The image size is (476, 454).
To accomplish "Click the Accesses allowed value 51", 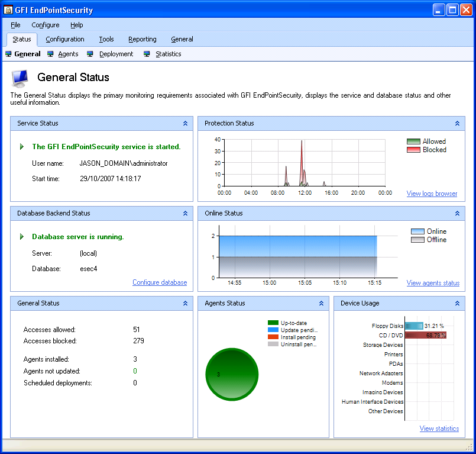I will 137,330.
